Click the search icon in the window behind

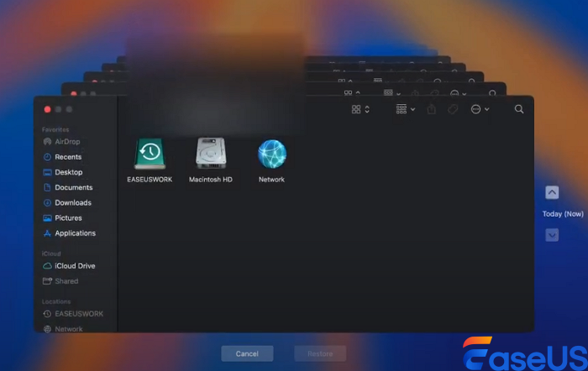(492, 93)
